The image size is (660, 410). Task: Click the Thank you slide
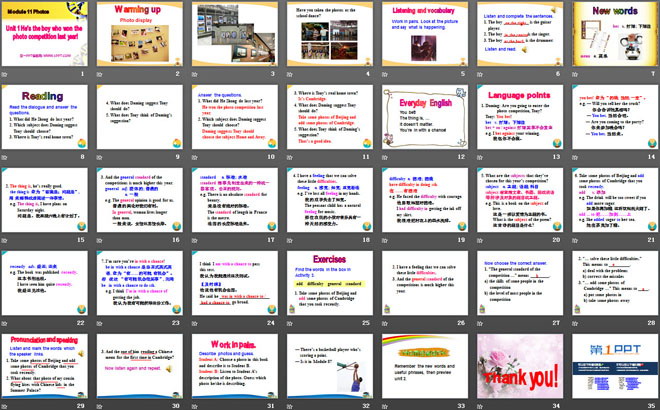click(x=518, y=367)
